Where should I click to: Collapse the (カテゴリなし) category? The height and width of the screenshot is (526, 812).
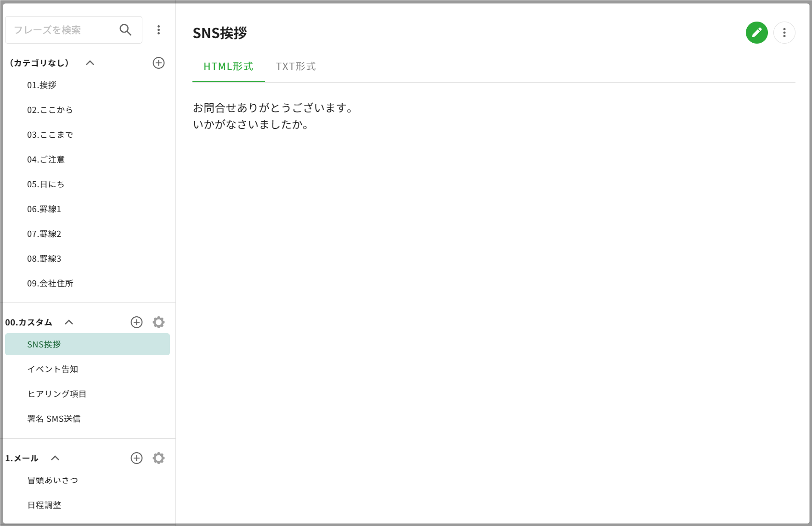(x=90, y=63)
